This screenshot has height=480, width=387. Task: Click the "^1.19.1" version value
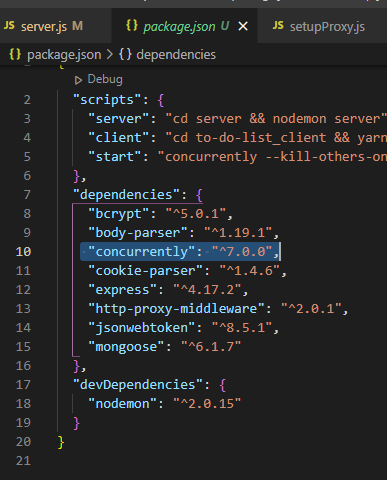pos(238,233)
